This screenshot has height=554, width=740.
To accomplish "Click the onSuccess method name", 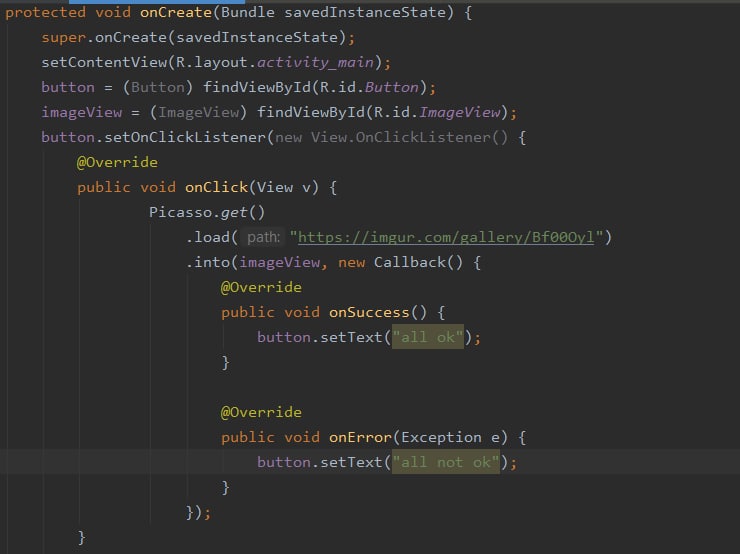I will 369,312.
